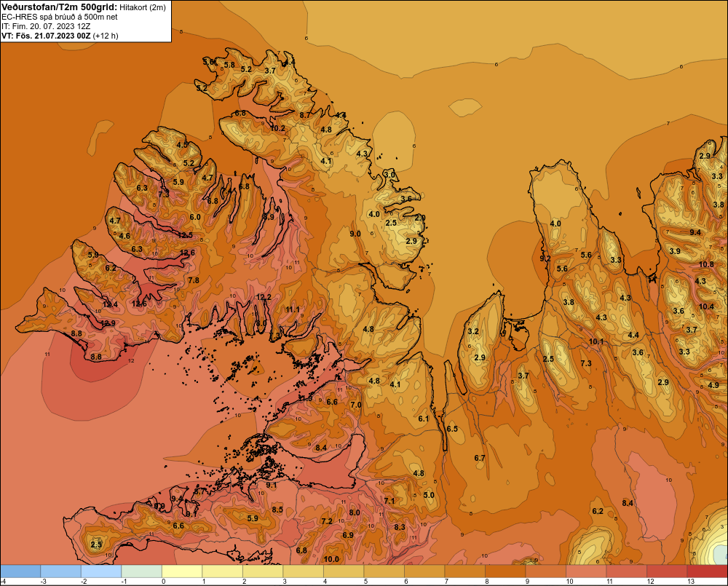Select the legend swatch between 5 and 6
The width and height of the screenshot is (728, 586).
(x=384, y=571)
